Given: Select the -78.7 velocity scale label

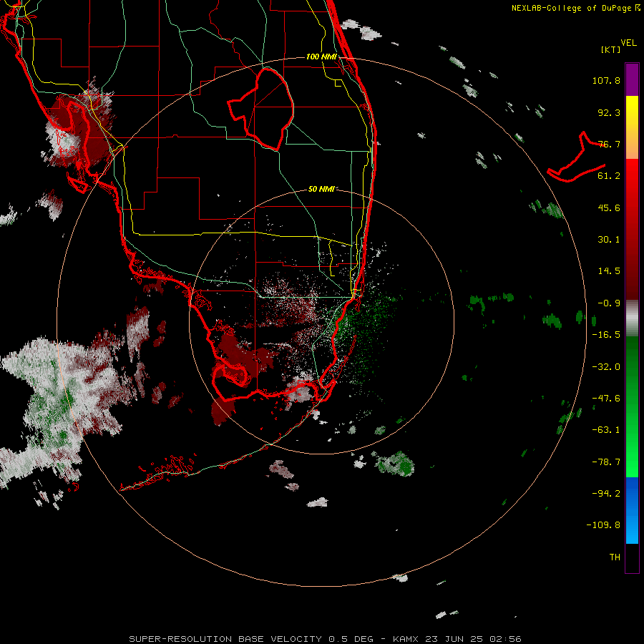Looking at the screenshot, I should pyautogui.click(x=606, y=462).
